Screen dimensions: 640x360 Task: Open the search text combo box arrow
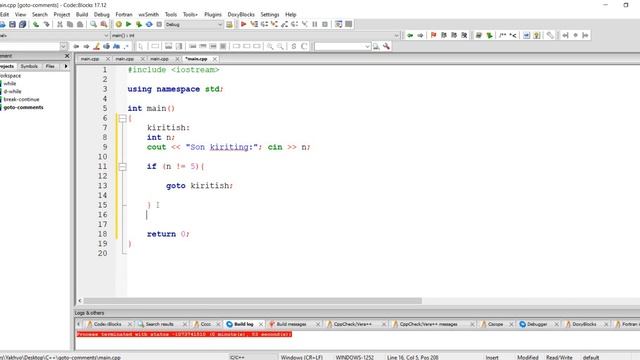[x=367, y=47]
